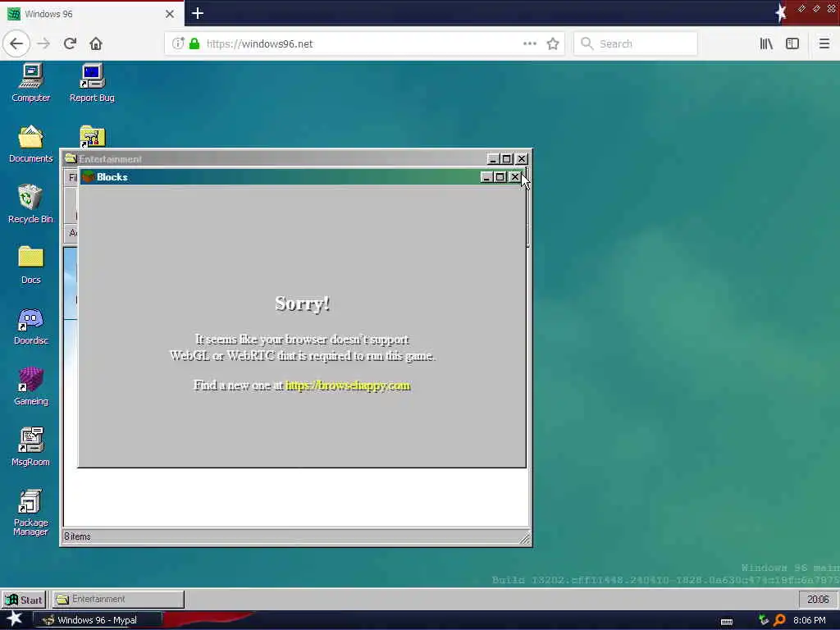
Task: Minimize the Blocks window
Action: 486,177
